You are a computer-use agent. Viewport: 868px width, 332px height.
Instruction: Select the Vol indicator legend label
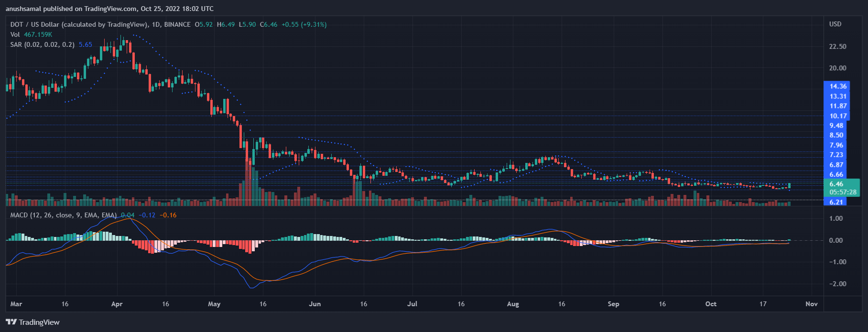tap(15, 34)
